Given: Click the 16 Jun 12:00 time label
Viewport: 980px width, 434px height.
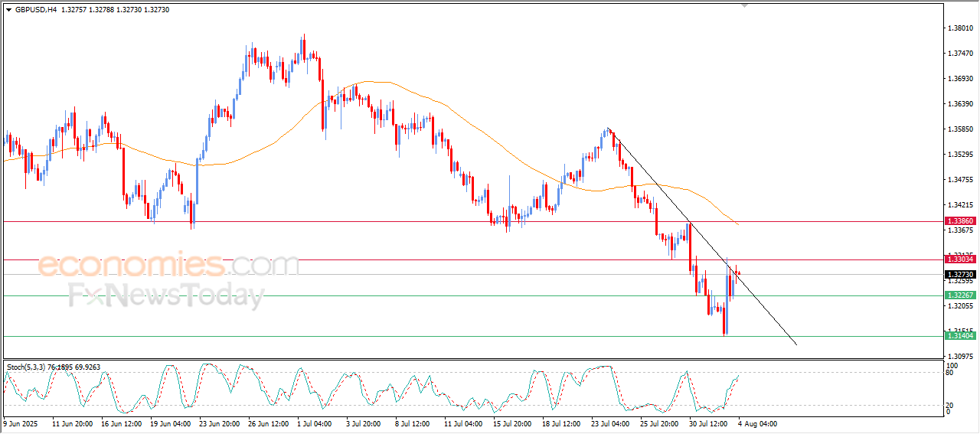Looking at the screenshot, I should coord(121,423).
